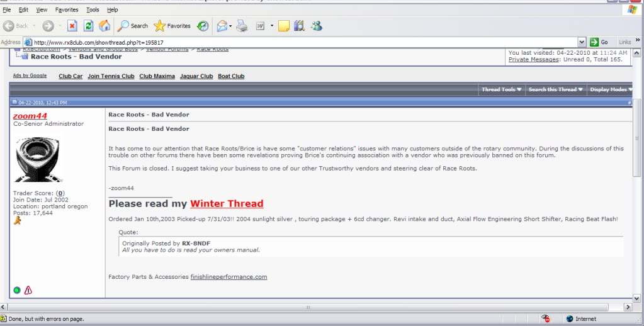Open the Join Tennis Club ad link
Screen dimensions: 644x326
click(111, 76)
